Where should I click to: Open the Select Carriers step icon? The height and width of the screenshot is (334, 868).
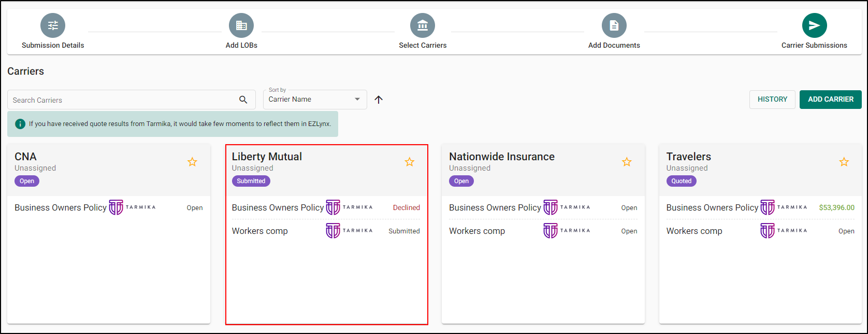tap(423, 25)
